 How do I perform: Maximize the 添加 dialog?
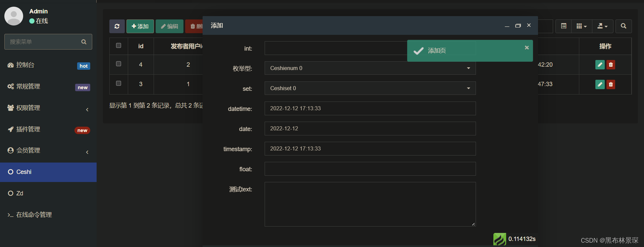coord(518,26)
